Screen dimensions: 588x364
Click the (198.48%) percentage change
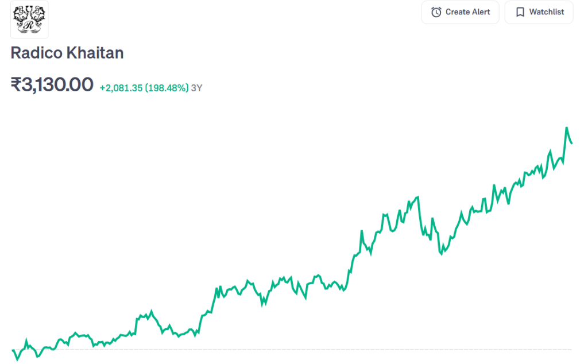pos(167,88)
